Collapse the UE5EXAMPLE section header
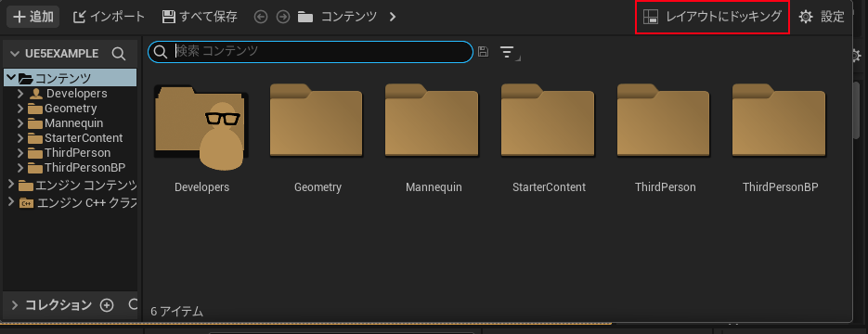868x334 pixels. click(15, 54)
